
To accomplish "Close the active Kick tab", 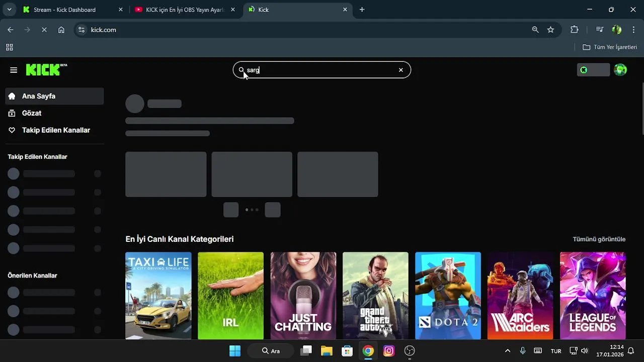I will (x=345, y=10).
